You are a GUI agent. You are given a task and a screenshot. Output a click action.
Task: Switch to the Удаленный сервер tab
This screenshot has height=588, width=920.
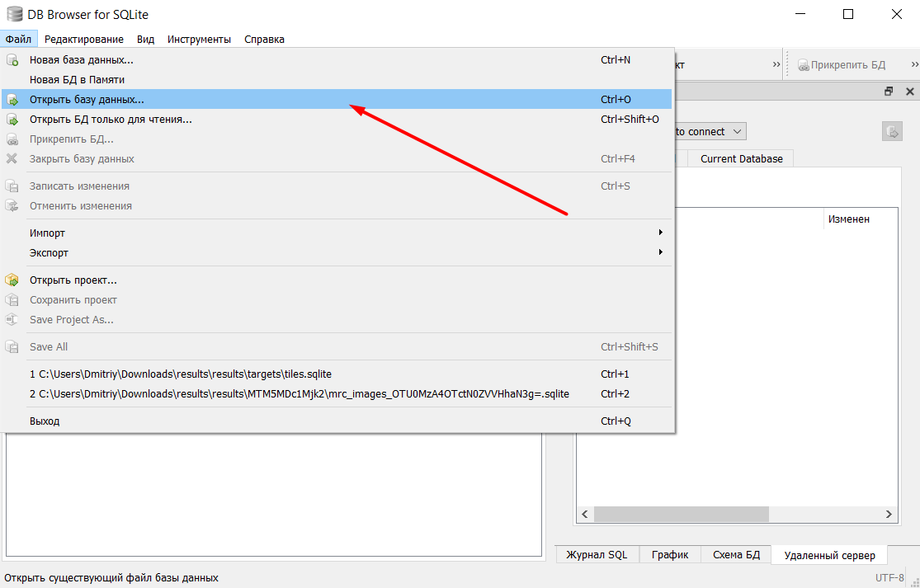click(829, 555)
